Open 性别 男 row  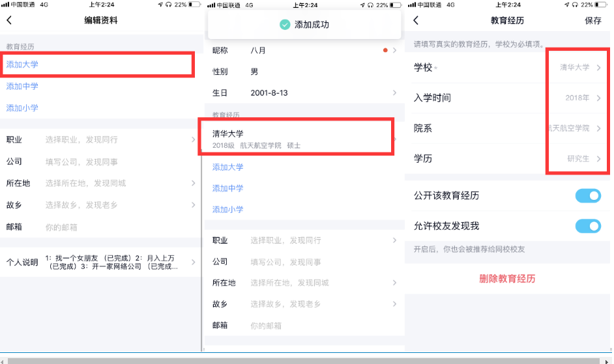tap(304, 72)
